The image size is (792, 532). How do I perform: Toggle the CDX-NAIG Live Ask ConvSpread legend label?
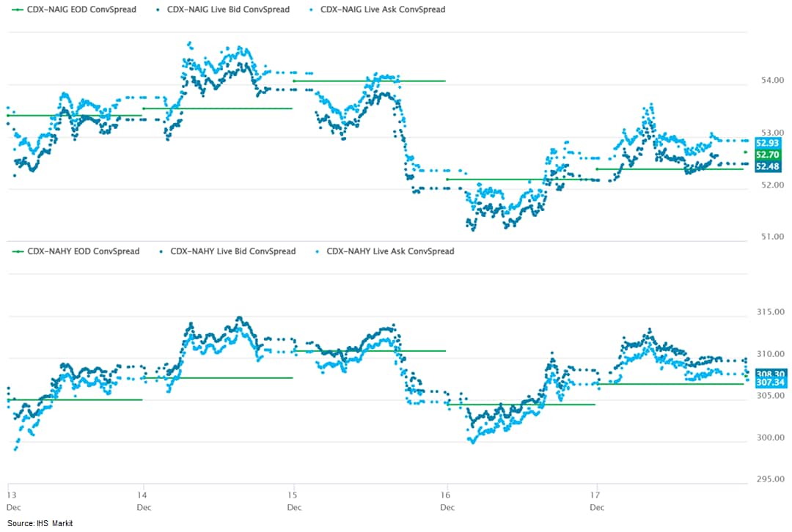tap(383, 10)
